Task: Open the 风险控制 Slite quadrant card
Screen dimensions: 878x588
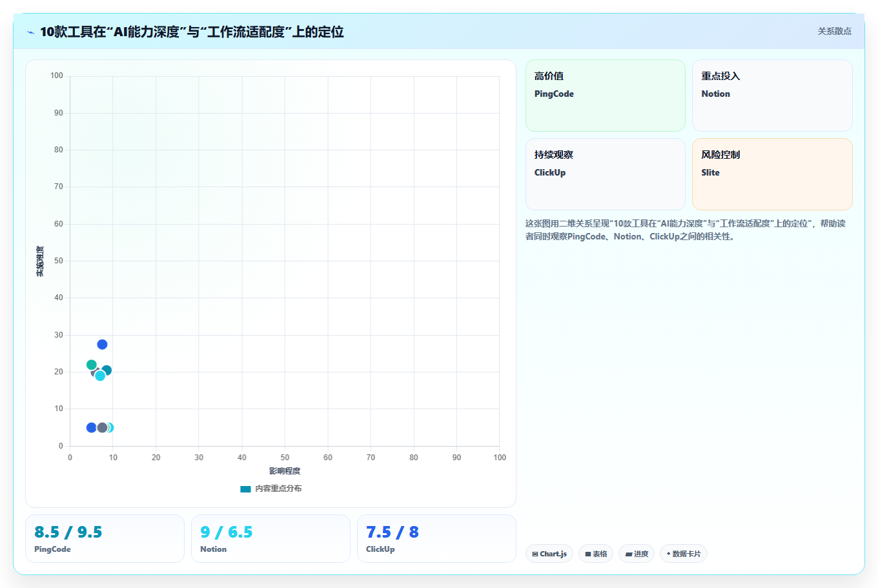Action: point(772,174)
